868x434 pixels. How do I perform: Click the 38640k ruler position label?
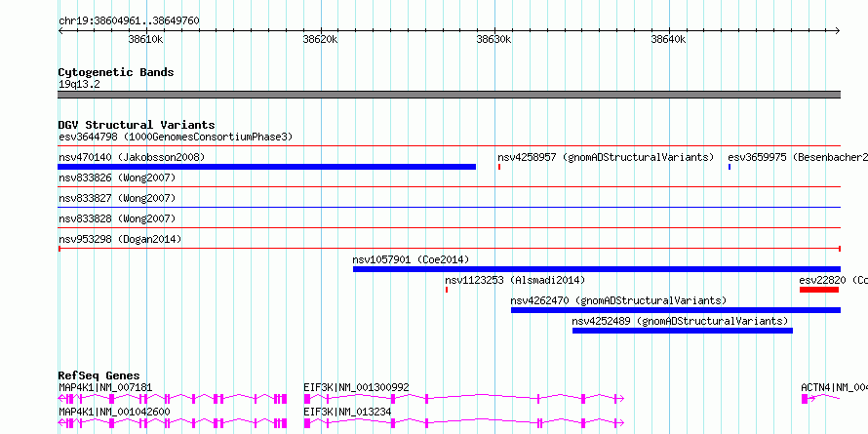pos(668,39)
